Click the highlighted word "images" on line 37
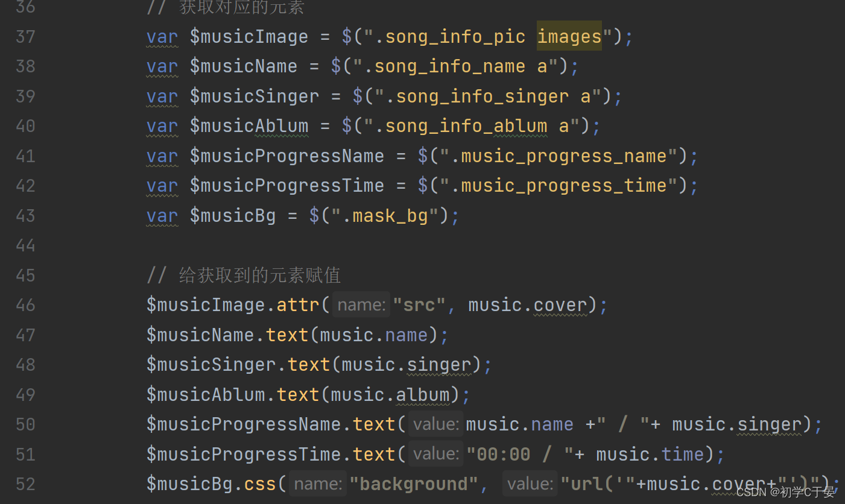845x504 pixels. [569, 37]
